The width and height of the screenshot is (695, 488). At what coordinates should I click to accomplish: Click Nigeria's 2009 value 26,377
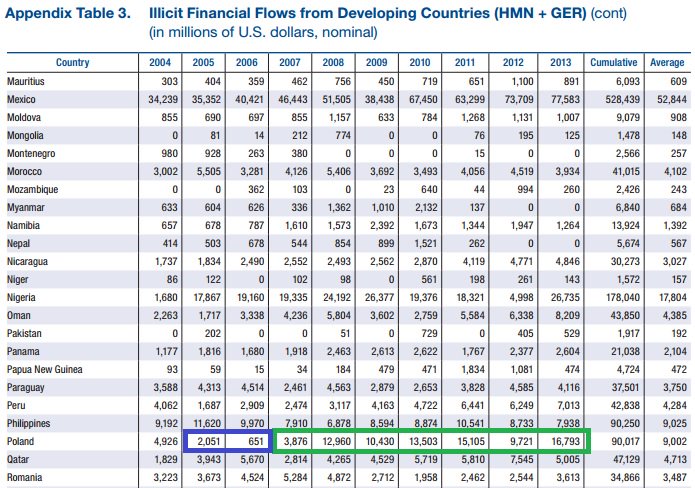[379, 297]
